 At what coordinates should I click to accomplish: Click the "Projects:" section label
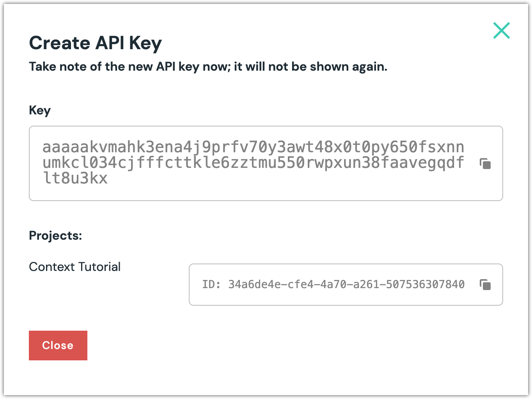[55, 236]
